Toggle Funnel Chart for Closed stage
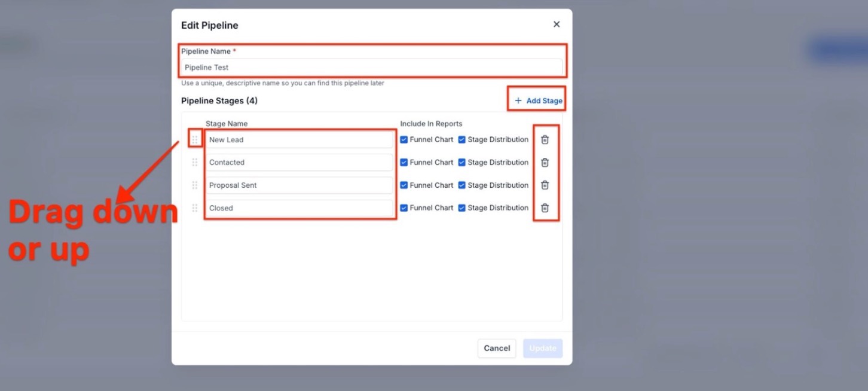 point(404,208)
